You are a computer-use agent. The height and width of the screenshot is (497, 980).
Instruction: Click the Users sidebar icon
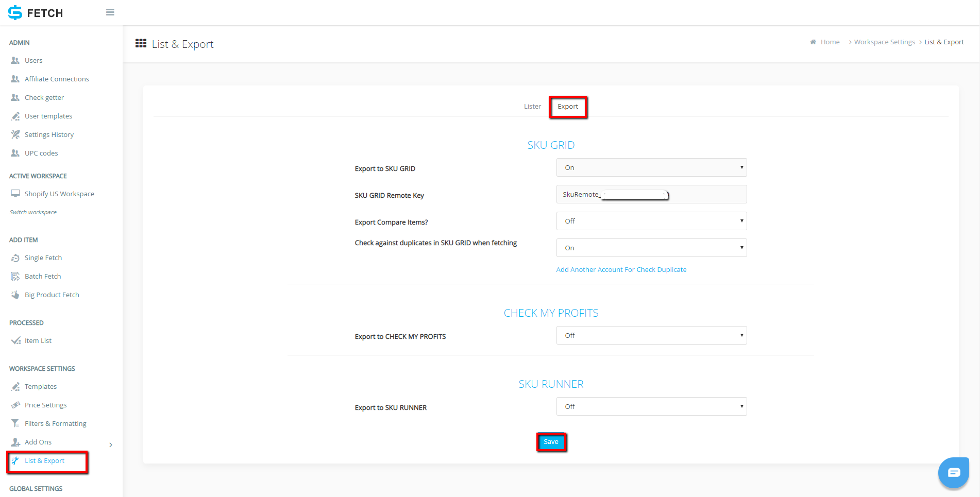pyautogui.click(x=15, y=60)
